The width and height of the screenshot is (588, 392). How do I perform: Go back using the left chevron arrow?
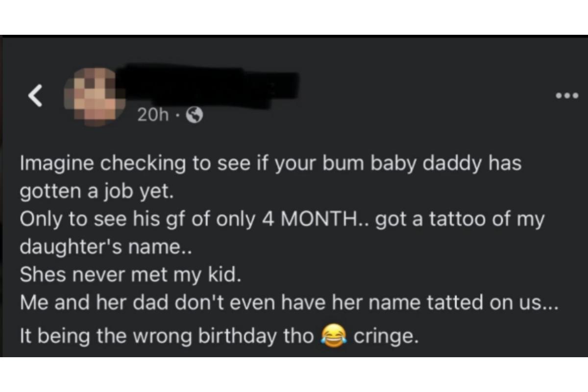[x=35, y=95]
